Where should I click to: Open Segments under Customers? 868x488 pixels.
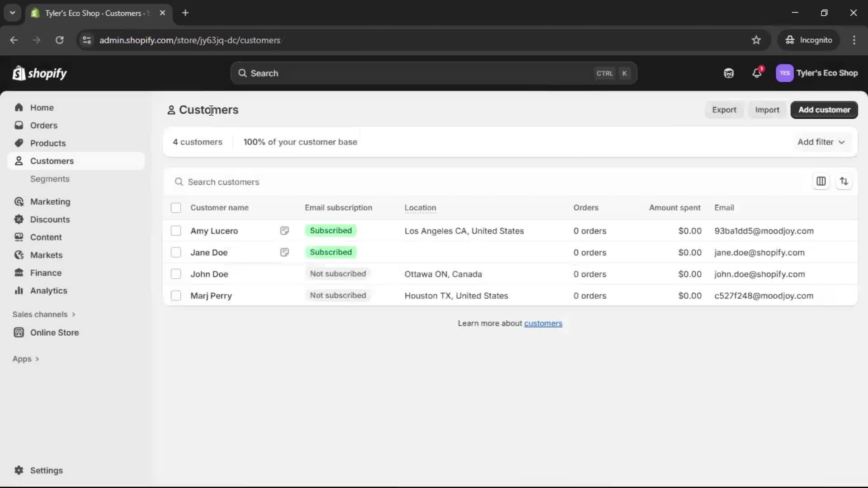click(50, 179)
